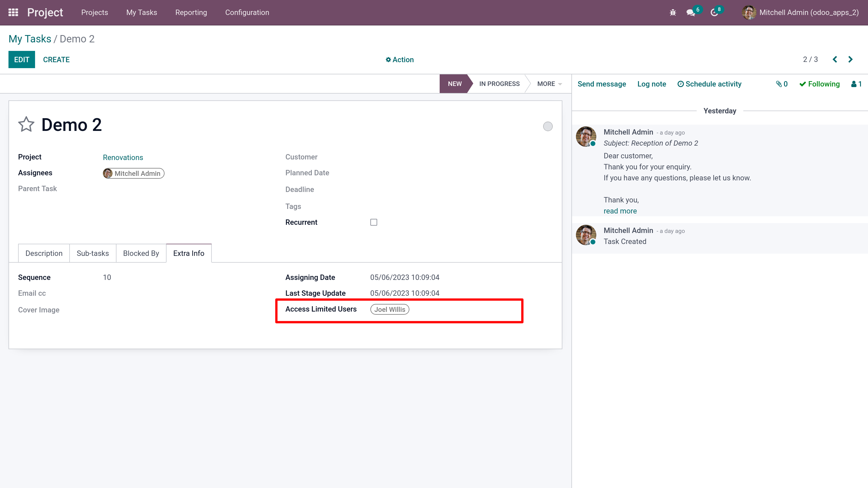
Task: Set stage to IN PROGRESS
Action: [499, 84]
